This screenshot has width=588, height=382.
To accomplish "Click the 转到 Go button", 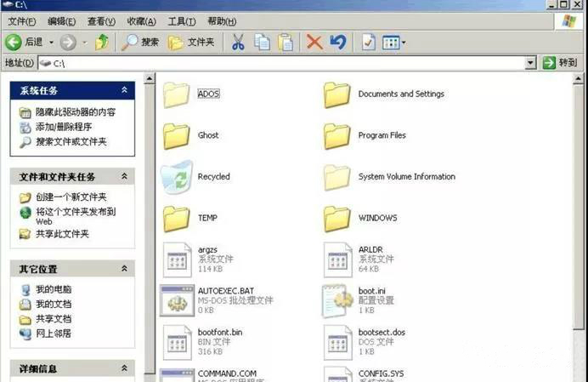I will click(561, 63).
